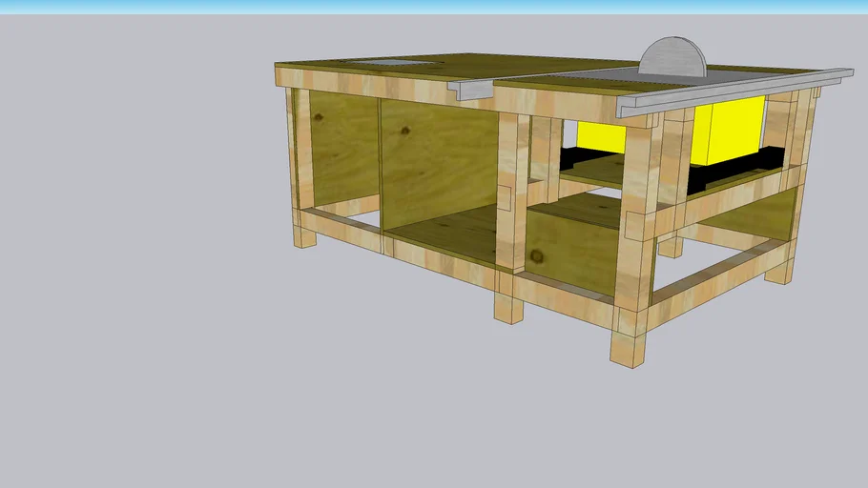Select the far-right leg's foot

pyautogui.click(x=779, y=272)
